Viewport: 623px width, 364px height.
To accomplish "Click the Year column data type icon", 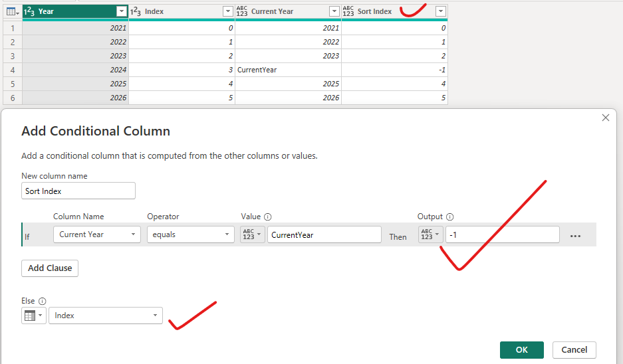I will click(x=29, y=11).
